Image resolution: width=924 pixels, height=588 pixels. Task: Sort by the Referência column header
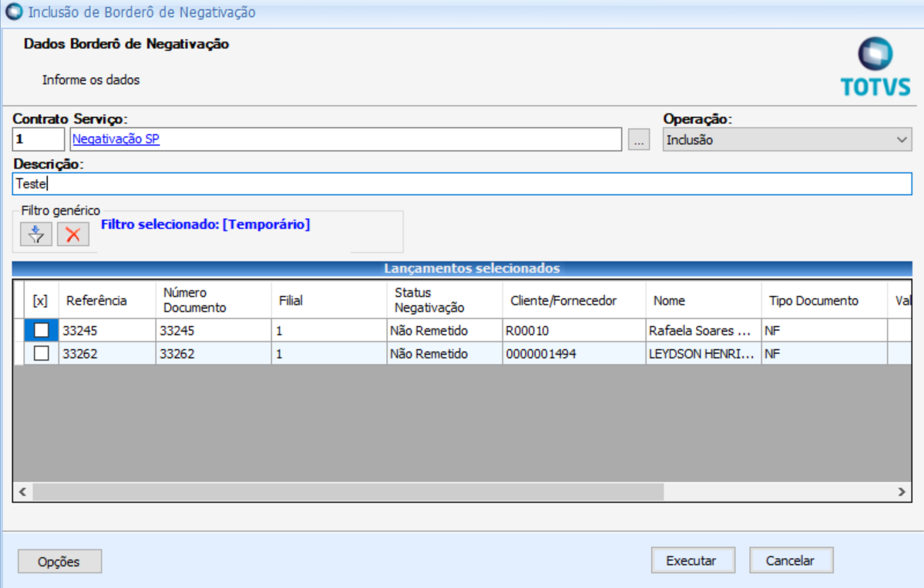(107, 301)
